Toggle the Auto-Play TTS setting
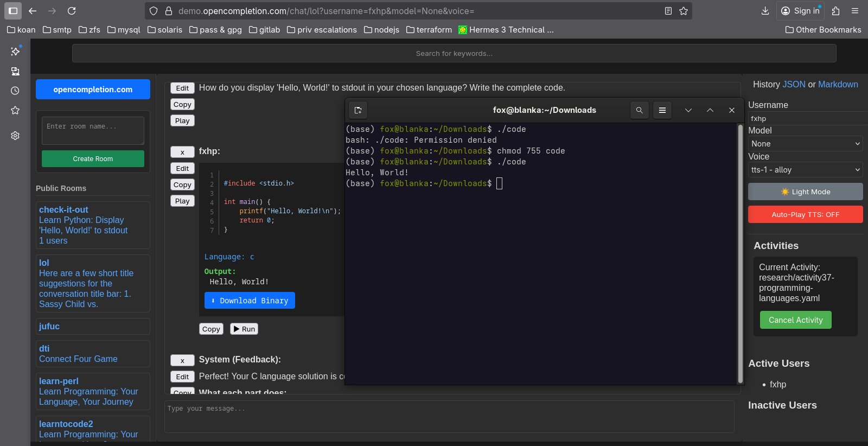 coord(805,214)
